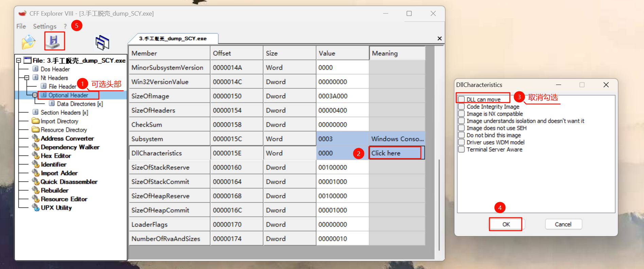Screen dimensions: 644x269
Task: Open the File menu
Action: tap(21, 26)
